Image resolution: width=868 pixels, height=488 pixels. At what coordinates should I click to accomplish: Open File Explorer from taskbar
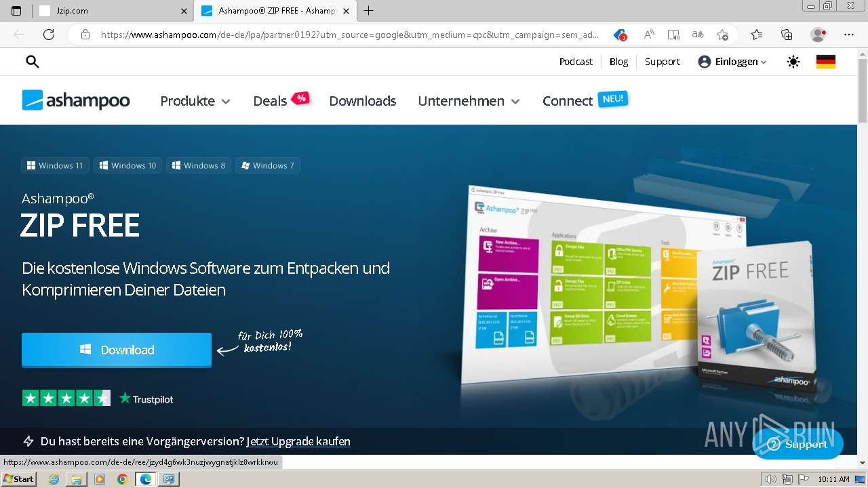77,479
